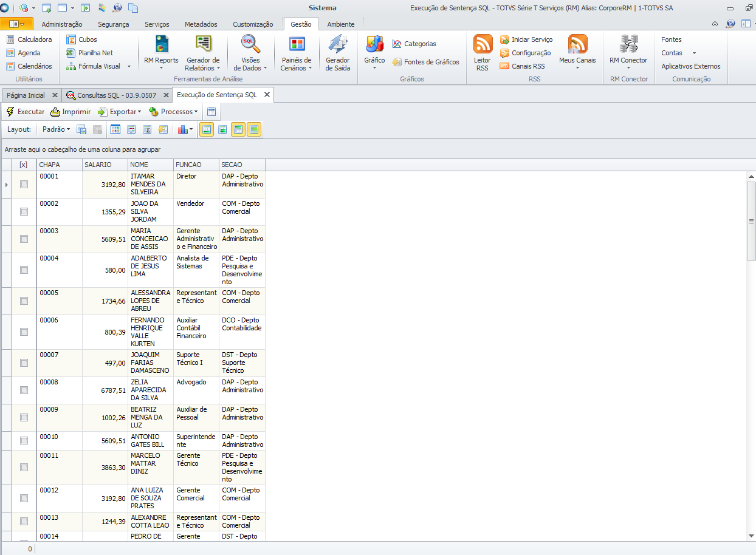This screenshot has height=555, width=756.
Task: Check the box for row 00002
Action: point(24,212)
